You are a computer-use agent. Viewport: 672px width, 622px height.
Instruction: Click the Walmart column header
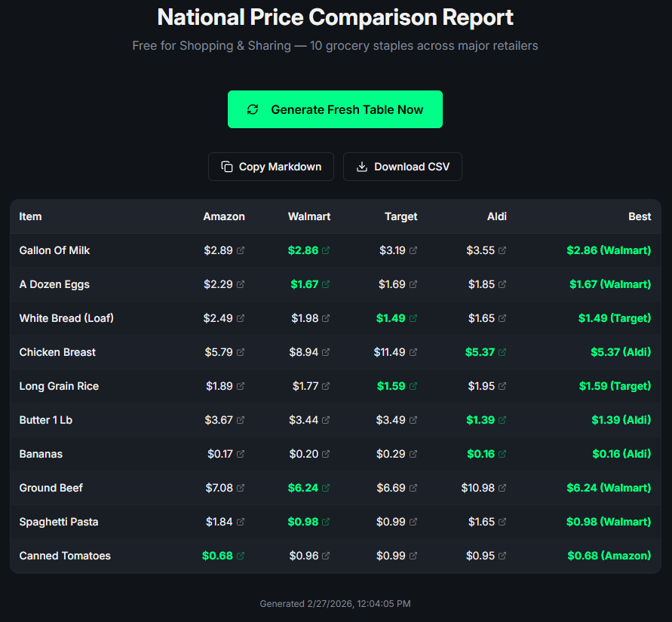pos(309,216)
